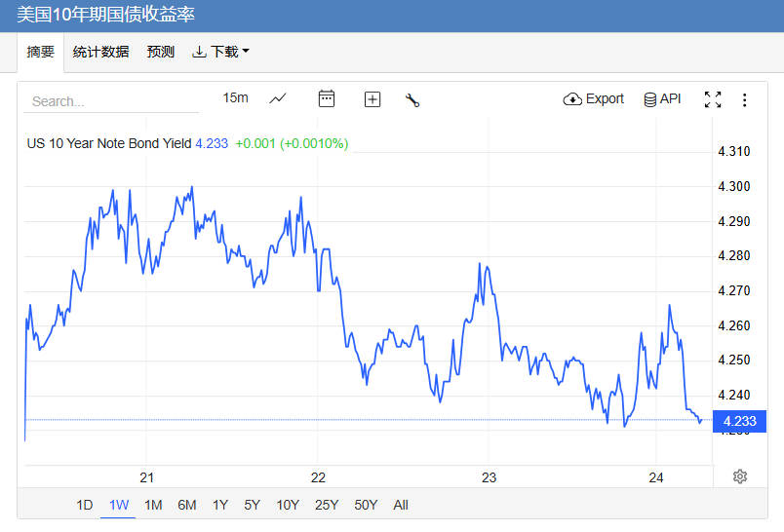The height and width of the screenshot is (532, 784).
Task: Change the 15m interval setting
Action: pyautogui.click(x=235, y=98)
